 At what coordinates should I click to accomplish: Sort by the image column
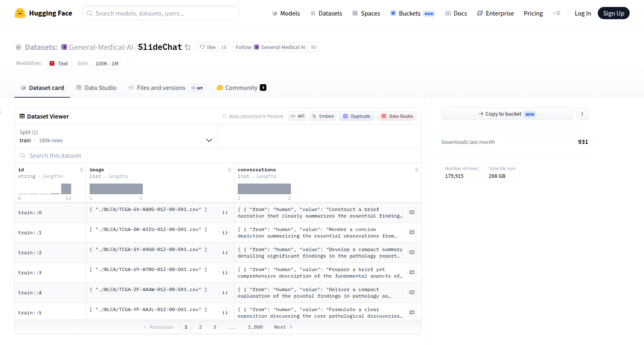(x=230, y=170)
